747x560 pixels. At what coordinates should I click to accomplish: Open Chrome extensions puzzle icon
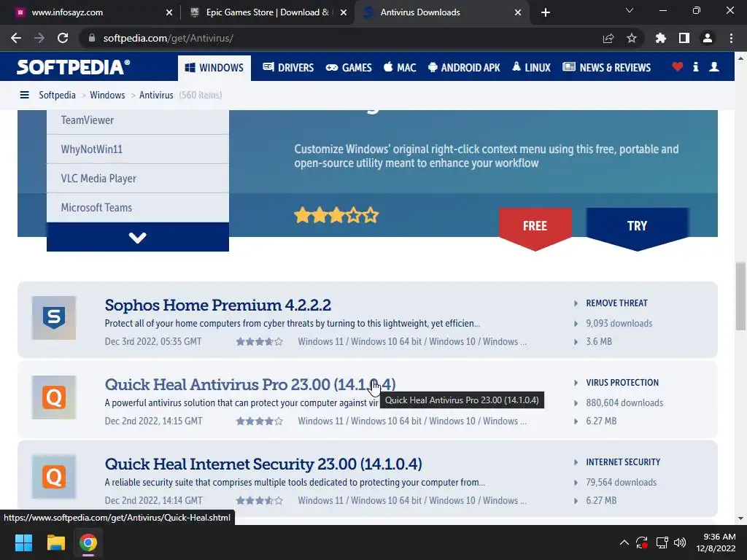[x=661, y=38]
